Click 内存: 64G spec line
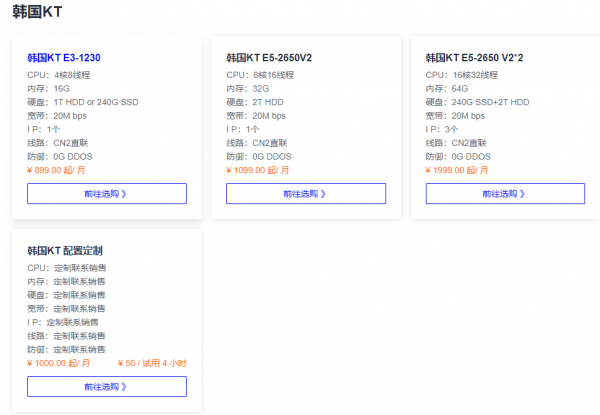 pos(447,89)
